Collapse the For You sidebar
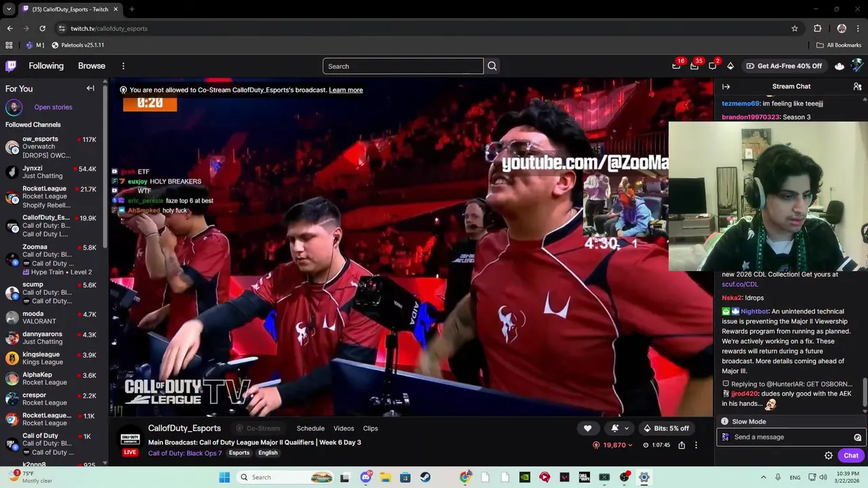 [x=90, y=88]
